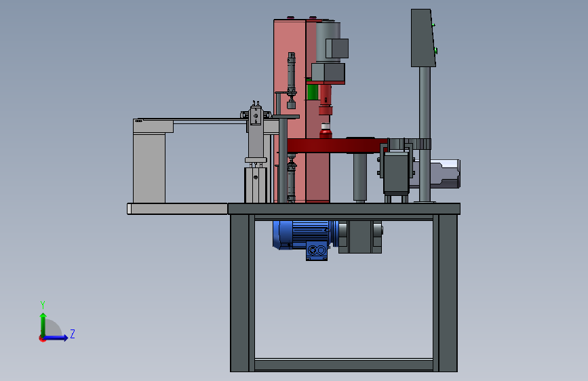Click the blue Z axis arrow of the triad
Image resolution: width=588 pixels, height=381 pixels.
pos(55,338)
